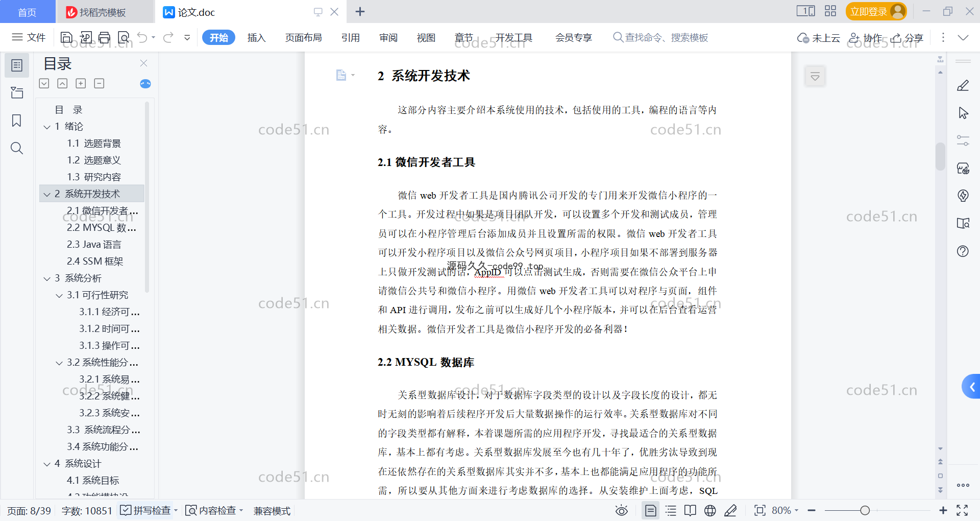980x521 pixels.
Task: Jump to 4.1 系统目标 heading
Action: tap(93, 481)
